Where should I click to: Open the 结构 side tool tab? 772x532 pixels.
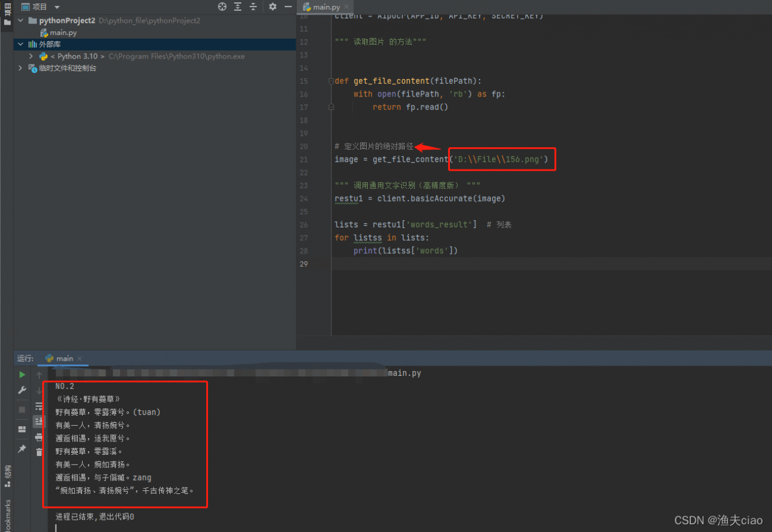[7, 475]
